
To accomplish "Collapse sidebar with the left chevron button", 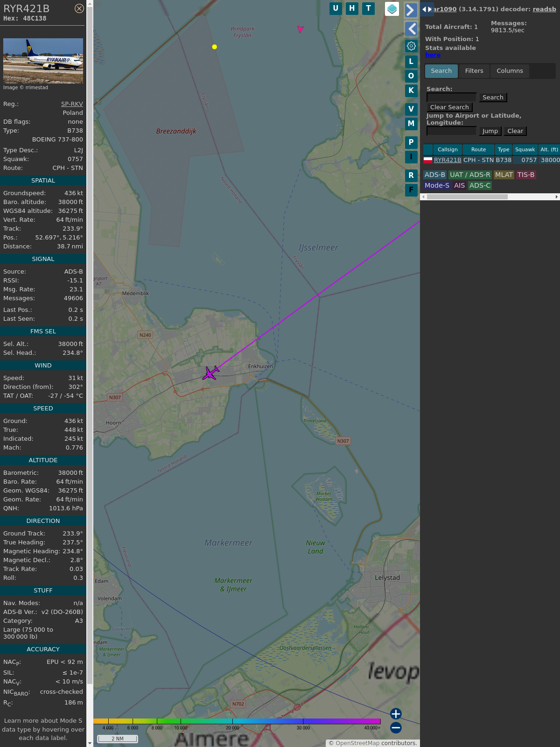I will click(411, 29).
